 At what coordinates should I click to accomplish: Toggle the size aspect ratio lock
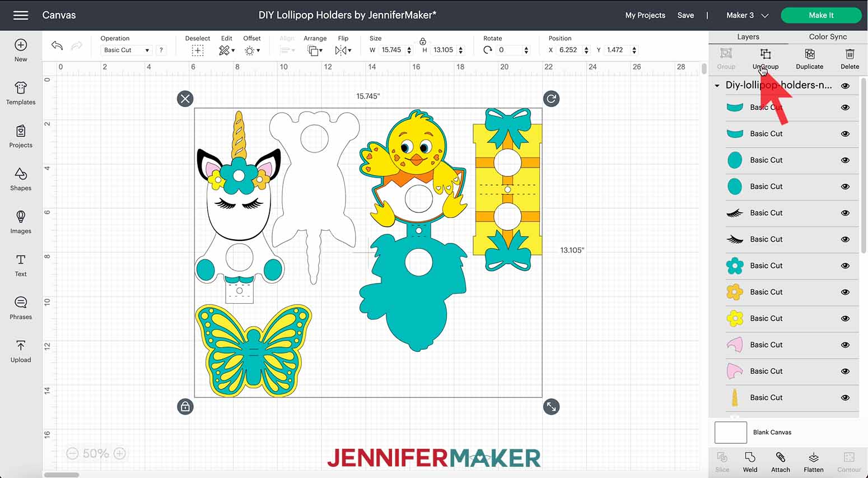coord(423,41)
